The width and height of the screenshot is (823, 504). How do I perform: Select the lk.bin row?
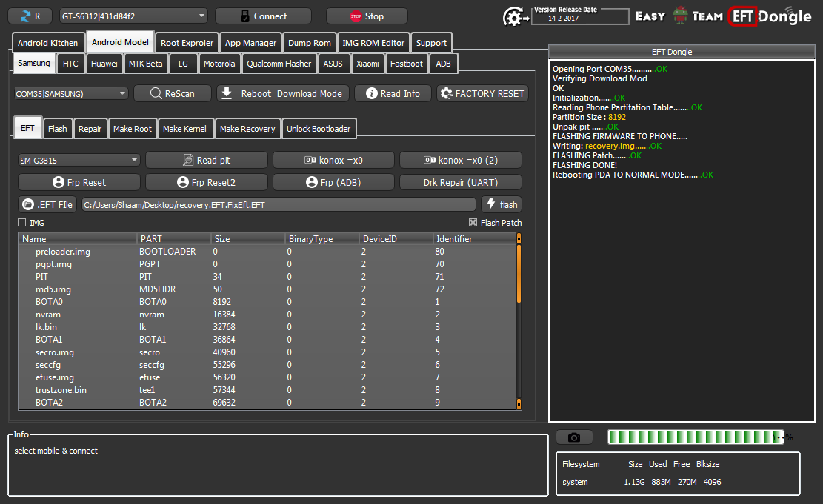click(267, 327)
